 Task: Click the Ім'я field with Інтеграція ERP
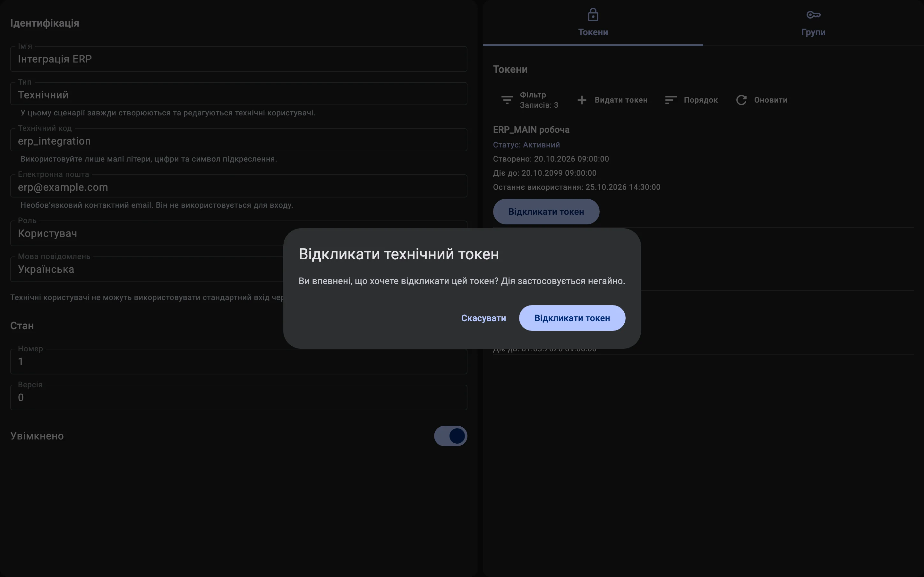click(x=239, y=59)
